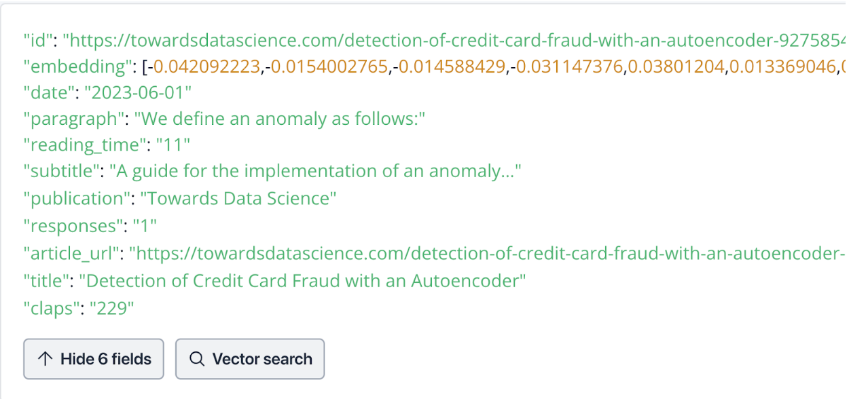Select the "id" field key
This screenshot has height=399, width=868.
pos(38,40)
